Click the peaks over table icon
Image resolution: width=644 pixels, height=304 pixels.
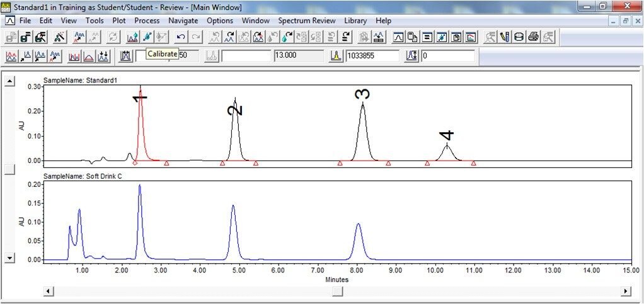point(379,37)
